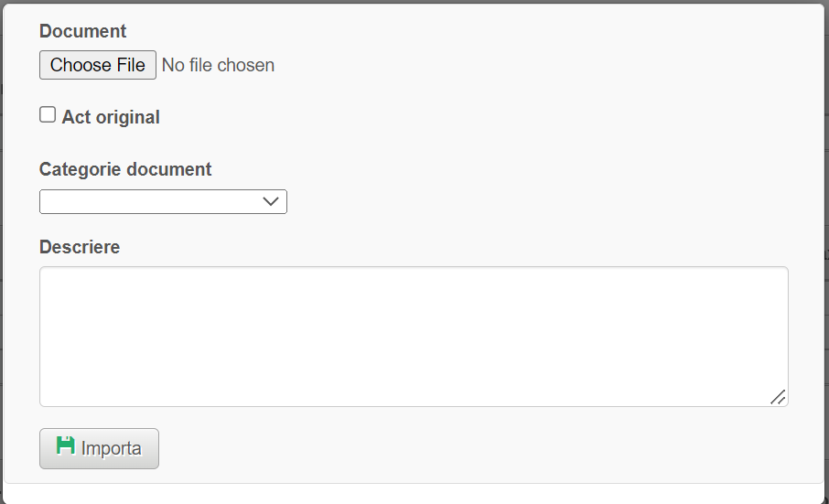829x504 pixels.
Task: Click the file input next to Document
Action: point(156,65)
